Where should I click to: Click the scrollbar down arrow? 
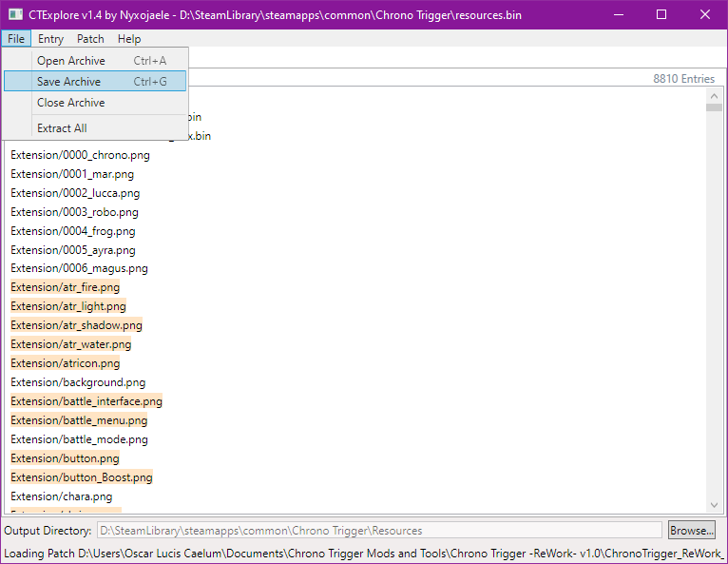pyautogui.click(x=714, y=505)
